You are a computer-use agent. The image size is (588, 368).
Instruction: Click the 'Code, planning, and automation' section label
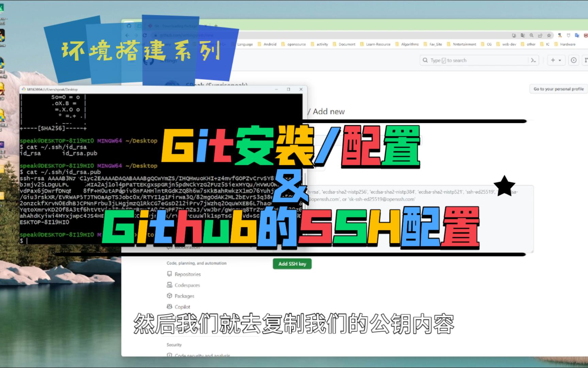click(x=196, y=263)
